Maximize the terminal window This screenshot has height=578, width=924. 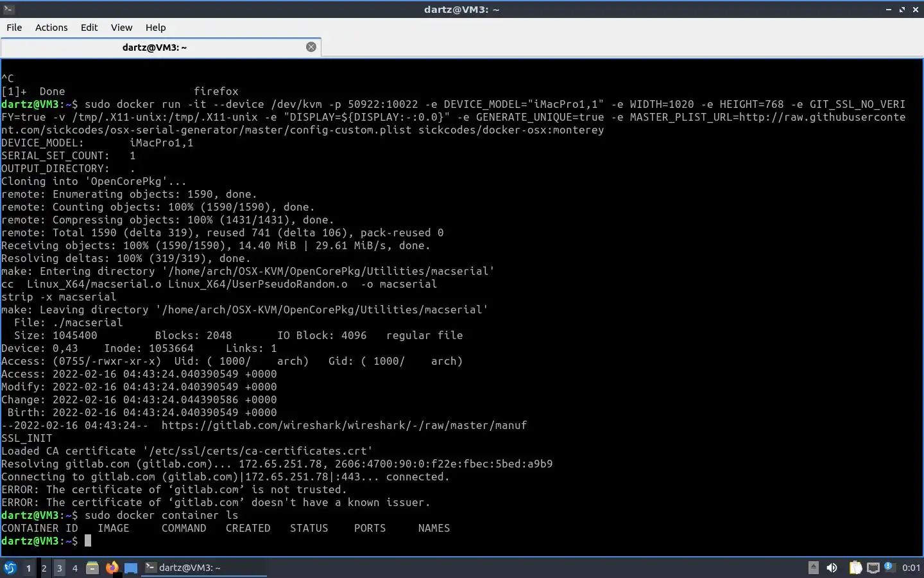click(x=902, y=10)
